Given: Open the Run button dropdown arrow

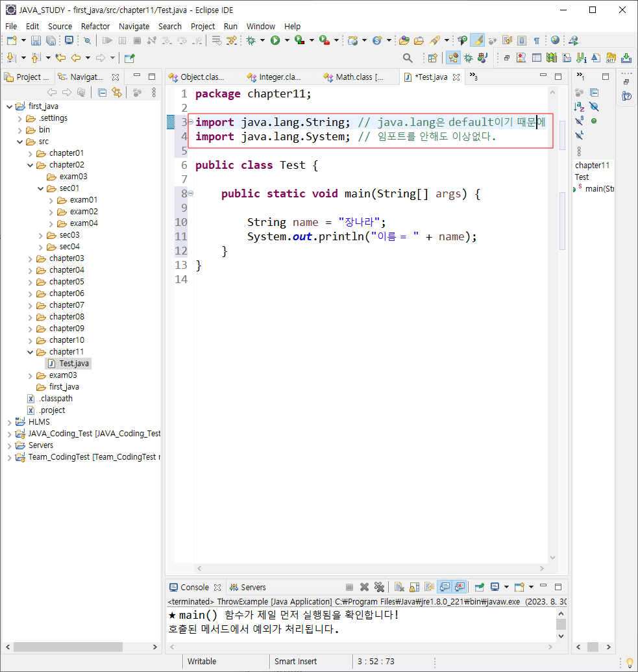Looking at the screenshot, I should 287,40.
